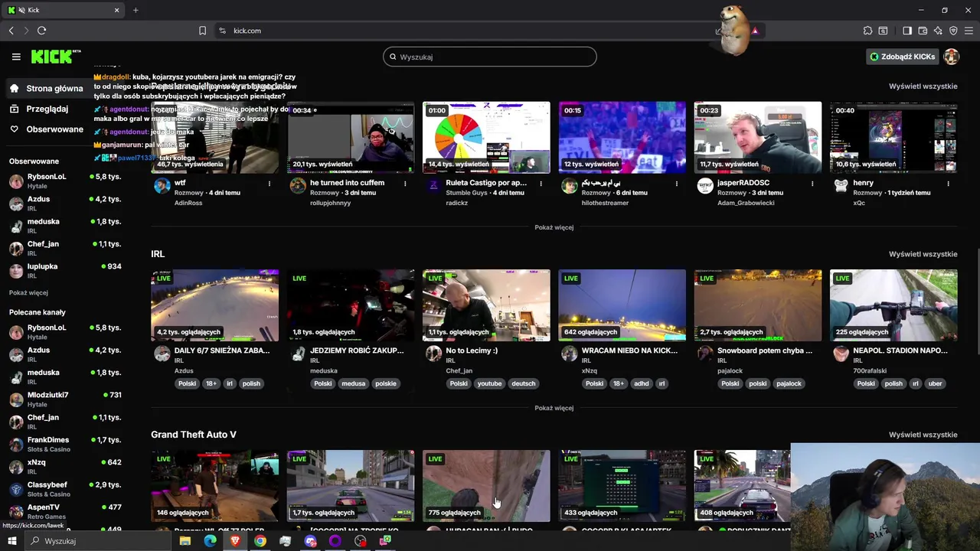Open Mlodziutki7 in recommended channels
Image resolution: width=980 pixels, height=551 pixels.
[65, 399]
